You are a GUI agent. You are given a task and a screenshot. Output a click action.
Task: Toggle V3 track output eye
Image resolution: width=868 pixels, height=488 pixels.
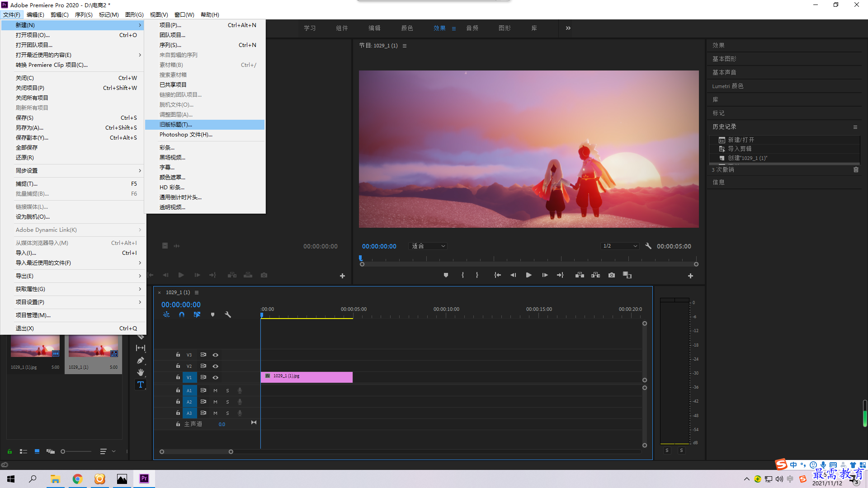pos(216,355)
